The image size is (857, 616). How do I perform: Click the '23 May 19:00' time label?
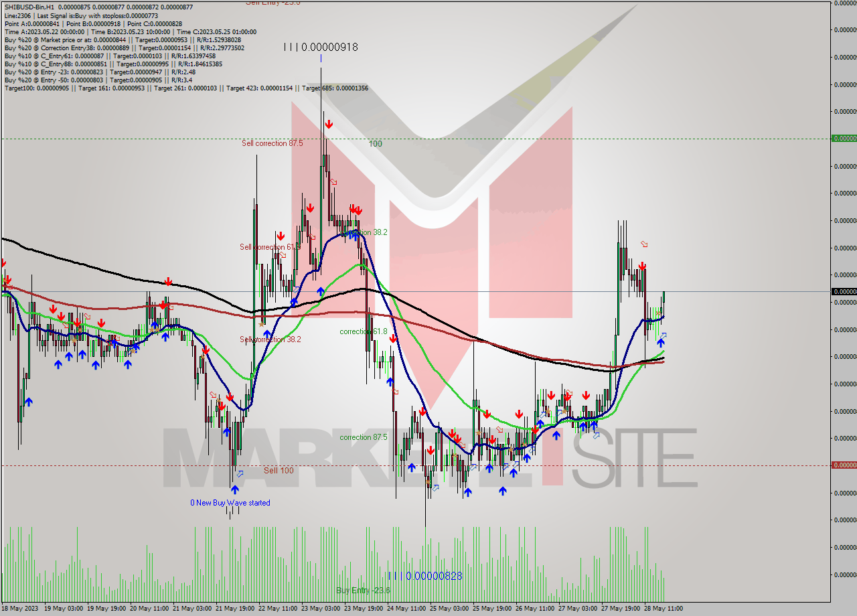point(364,609)
